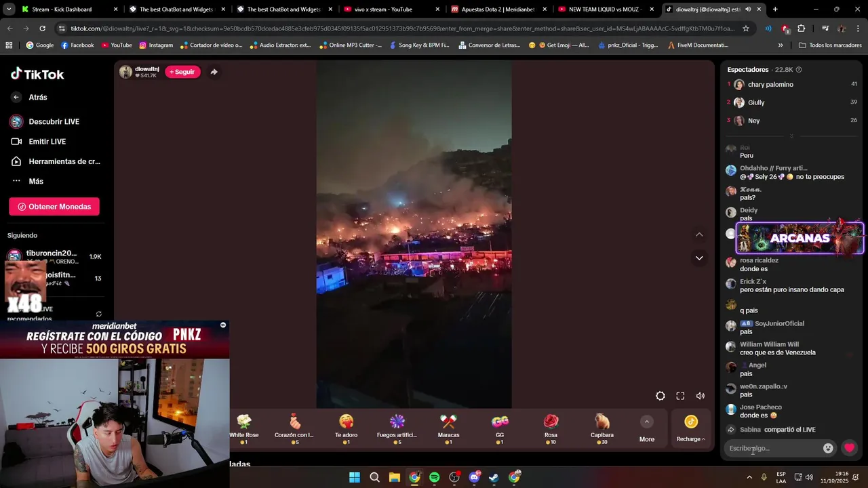Open Spotify from the taskbar
Screen dimensions: 868x488
[x=435, y=477]
